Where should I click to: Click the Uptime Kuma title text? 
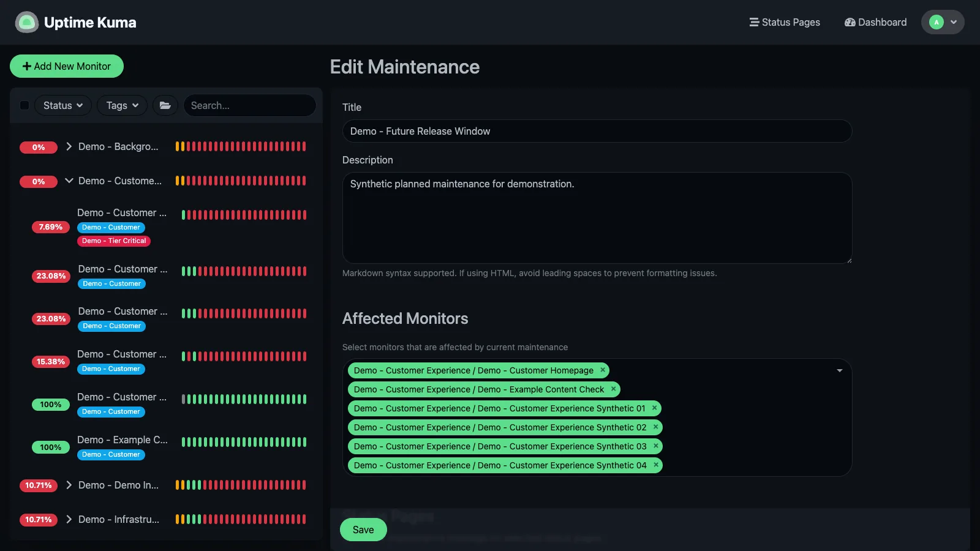[x=90, y=23]
